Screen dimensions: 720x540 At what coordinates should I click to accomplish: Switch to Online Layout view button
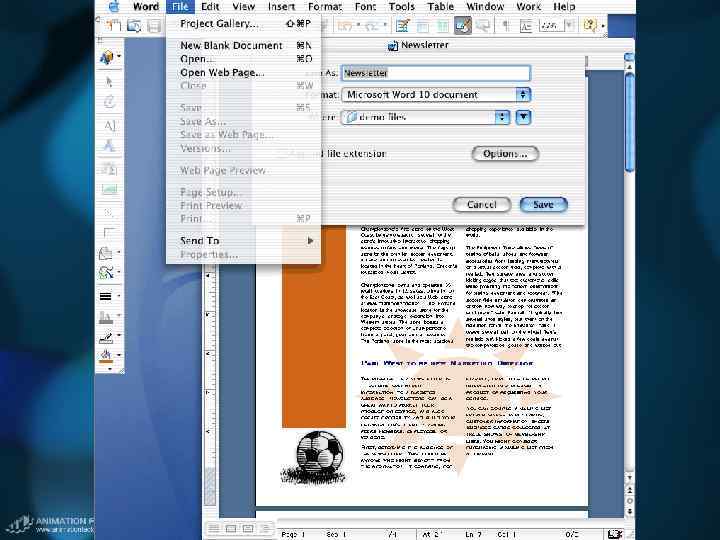231,529
